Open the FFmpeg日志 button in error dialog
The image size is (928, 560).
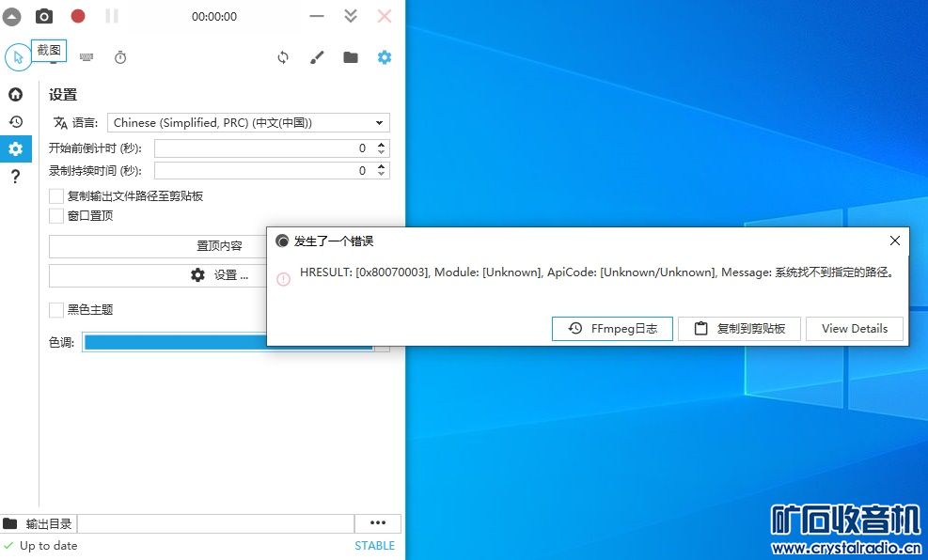pyautogui.click(x=612, y=329)
